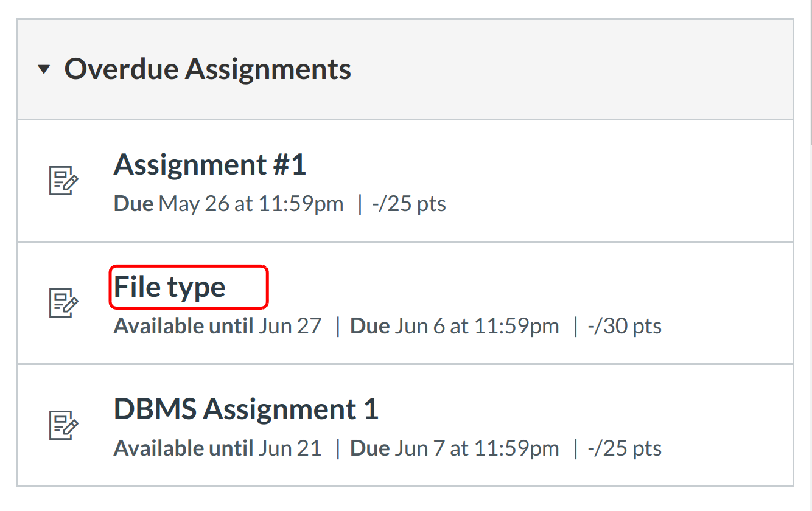Click the word "Due" in Assignment #1 row

133,204
